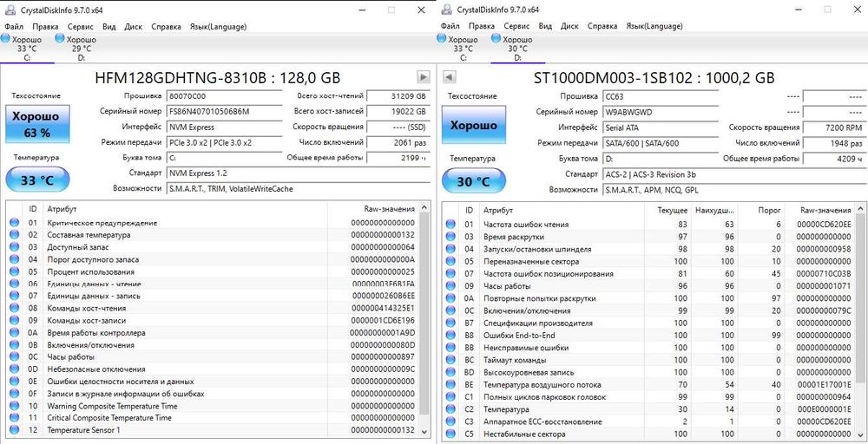This screenshot has width=868, height=444.
Task: Click the Хорошо 63 % health status button
Action: tap(36, 124)
